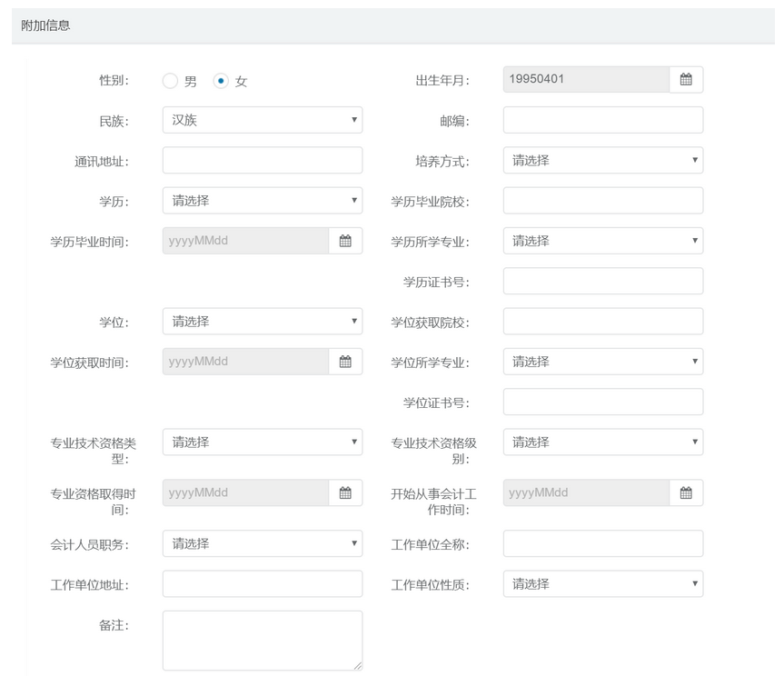Image resolution: width=784 pixels, height=676 pixels.
Task: Click the 邮编 input field
Action: [x=603, y=120]
